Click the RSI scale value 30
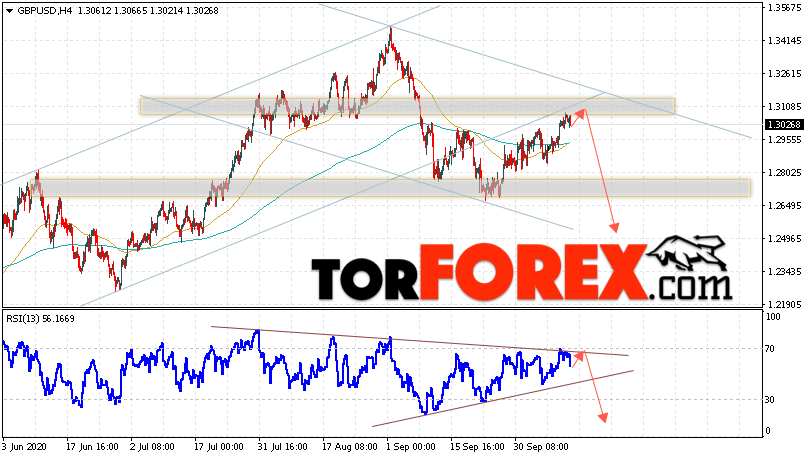This screenshot has width=808, height=458. click(770, 399)
